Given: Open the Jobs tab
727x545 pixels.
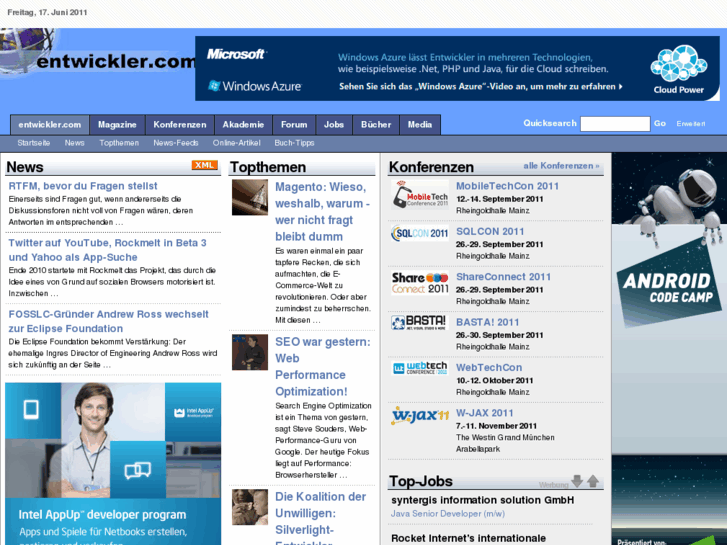Looking at the screenshot, I should coord(334,125).
